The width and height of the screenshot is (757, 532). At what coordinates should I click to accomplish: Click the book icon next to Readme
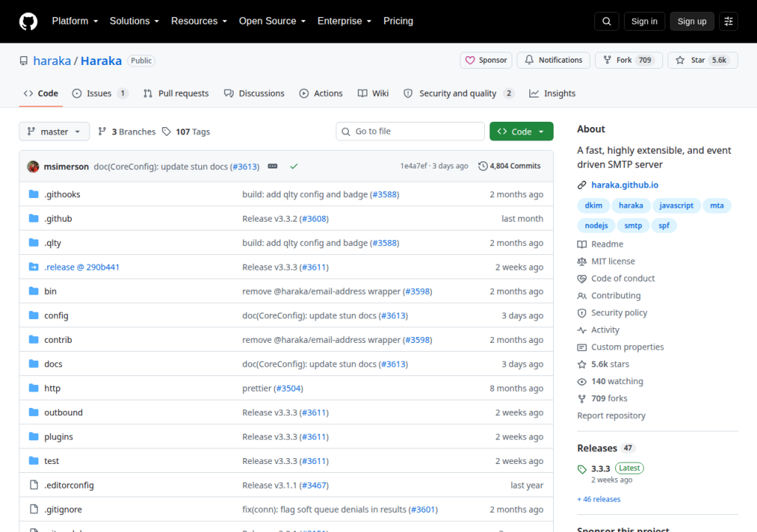(x=582, y=245)
